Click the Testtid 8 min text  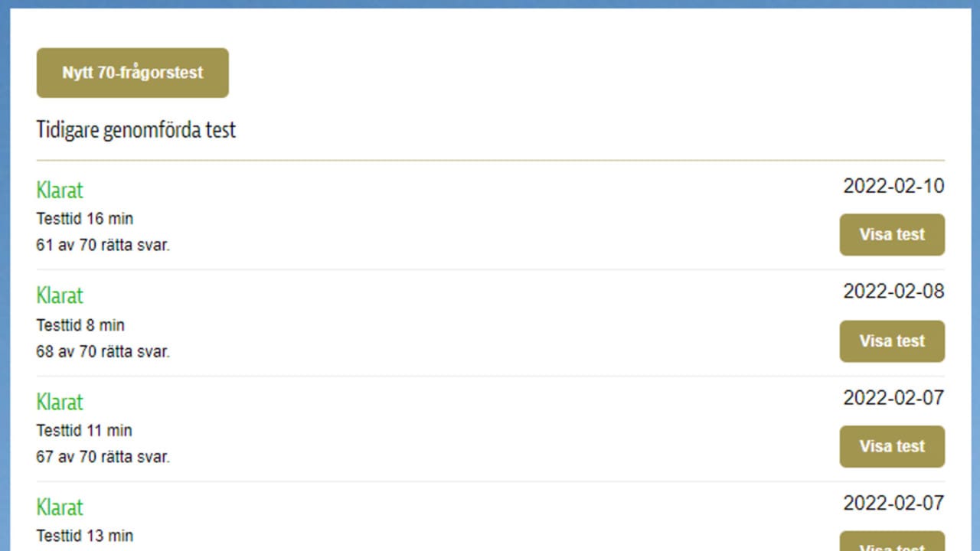(x=80, y=325)
